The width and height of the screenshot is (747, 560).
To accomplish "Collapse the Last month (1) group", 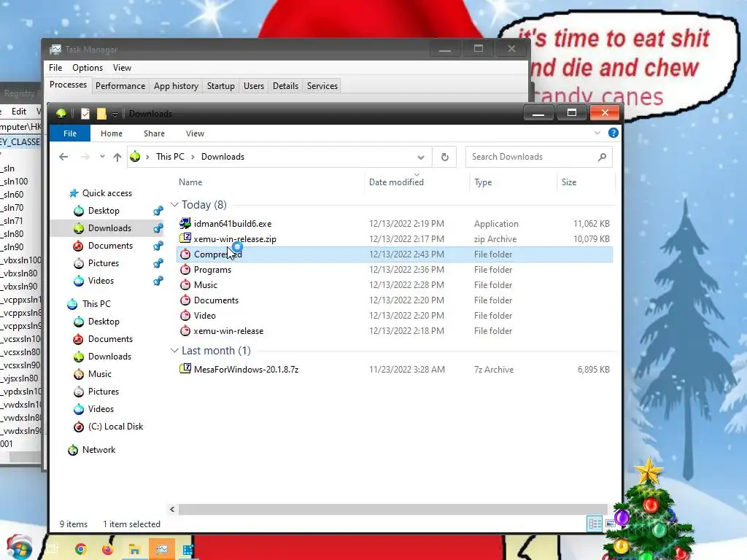I will (x=174, y=351).
